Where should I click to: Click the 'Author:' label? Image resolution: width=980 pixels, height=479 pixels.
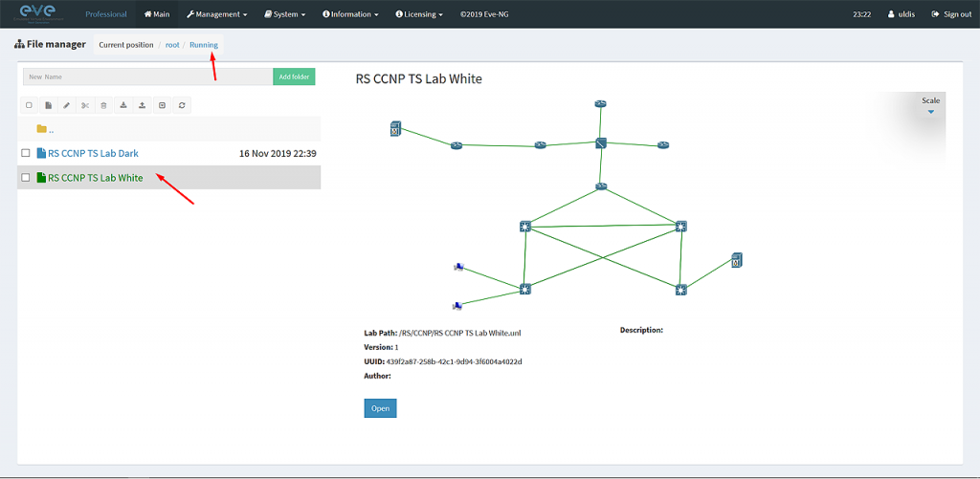[x=377, y=376]
